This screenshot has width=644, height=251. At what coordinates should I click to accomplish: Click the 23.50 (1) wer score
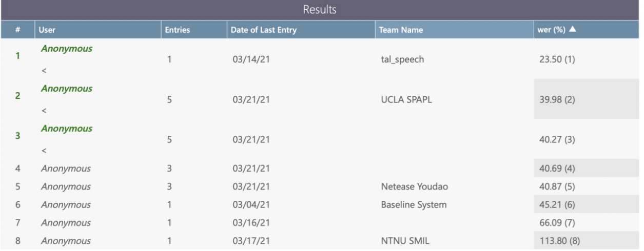(x=557, y=59)
